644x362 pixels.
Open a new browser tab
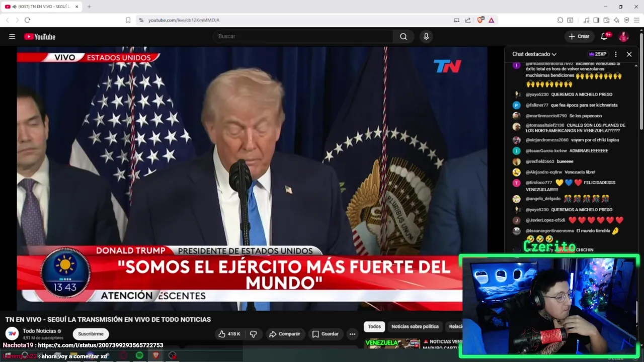tap(89, 7)
